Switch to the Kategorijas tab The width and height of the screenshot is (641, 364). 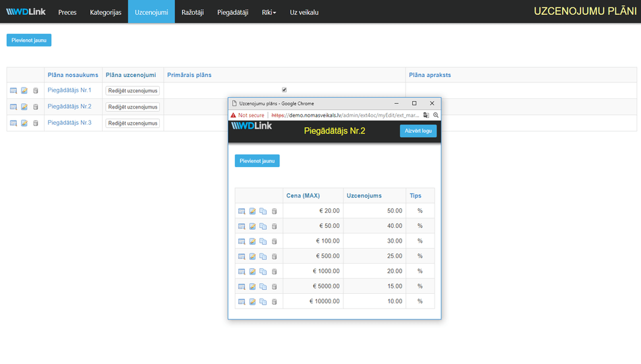click(x=105, y=12)
